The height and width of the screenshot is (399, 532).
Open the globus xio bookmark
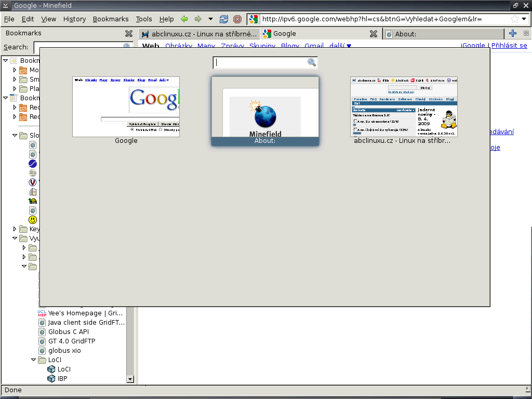[64, 351]
